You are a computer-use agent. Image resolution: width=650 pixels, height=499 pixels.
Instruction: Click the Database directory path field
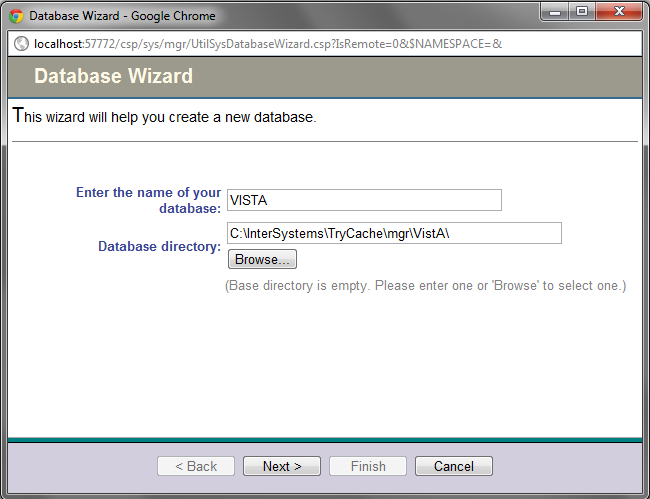pos(394,233)
